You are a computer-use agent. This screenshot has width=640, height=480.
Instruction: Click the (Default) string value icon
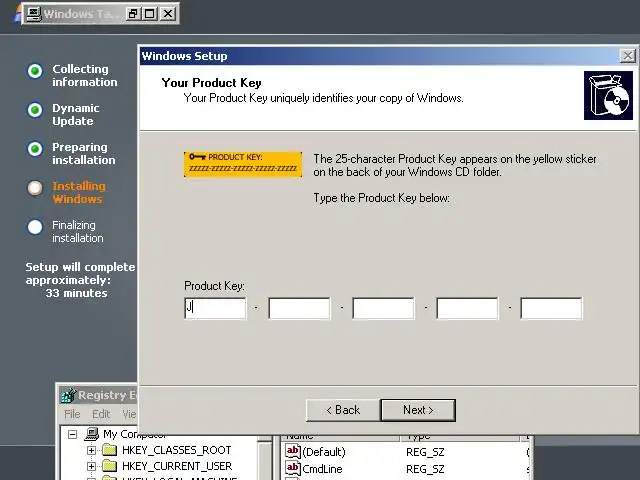pos(293,451)
